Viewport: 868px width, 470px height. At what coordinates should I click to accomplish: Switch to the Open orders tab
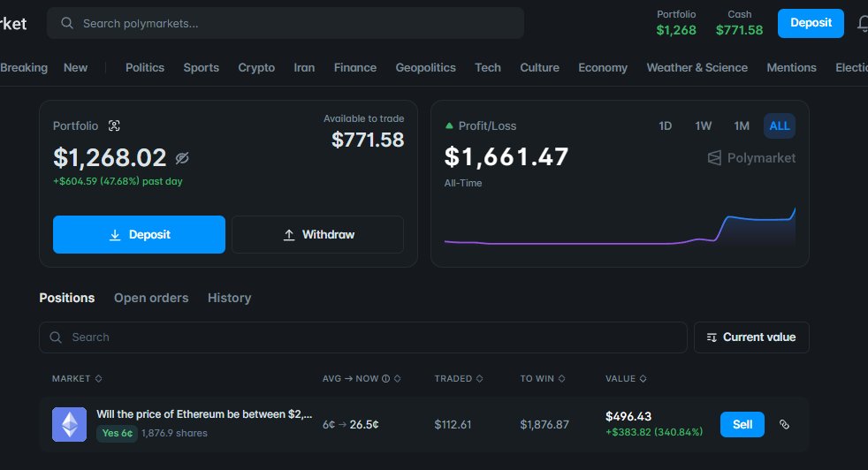pyautogui.click(x=151, y=298)
